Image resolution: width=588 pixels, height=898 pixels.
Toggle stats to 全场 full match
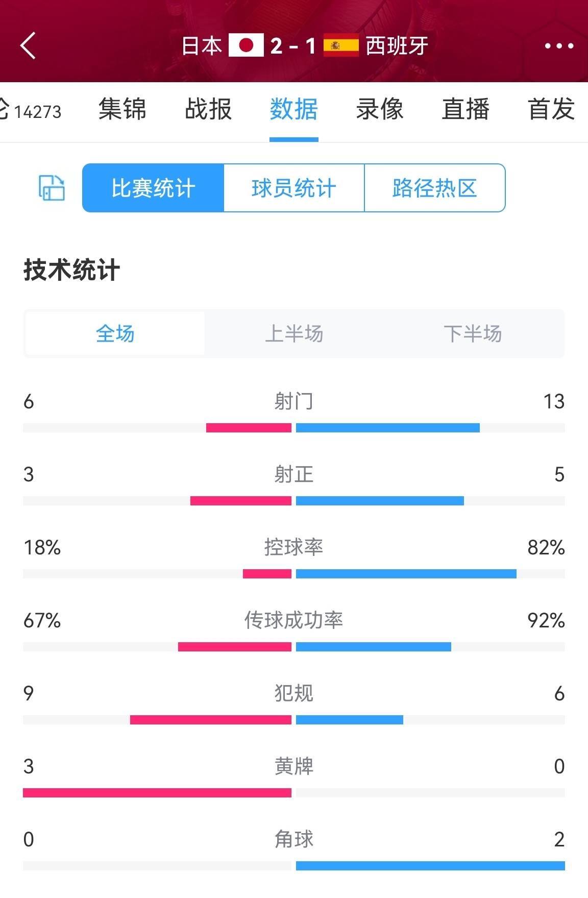click(x=115, y=333)
